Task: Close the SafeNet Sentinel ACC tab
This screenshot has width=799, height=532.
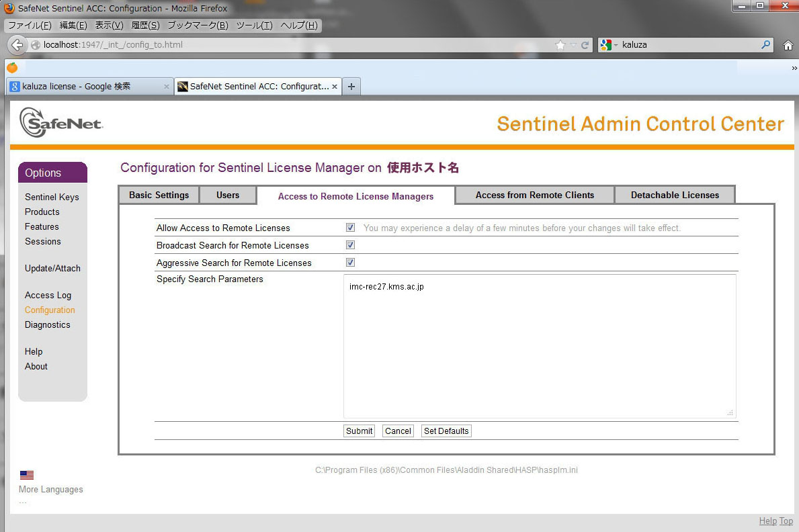Action: (x=334, y=87)
